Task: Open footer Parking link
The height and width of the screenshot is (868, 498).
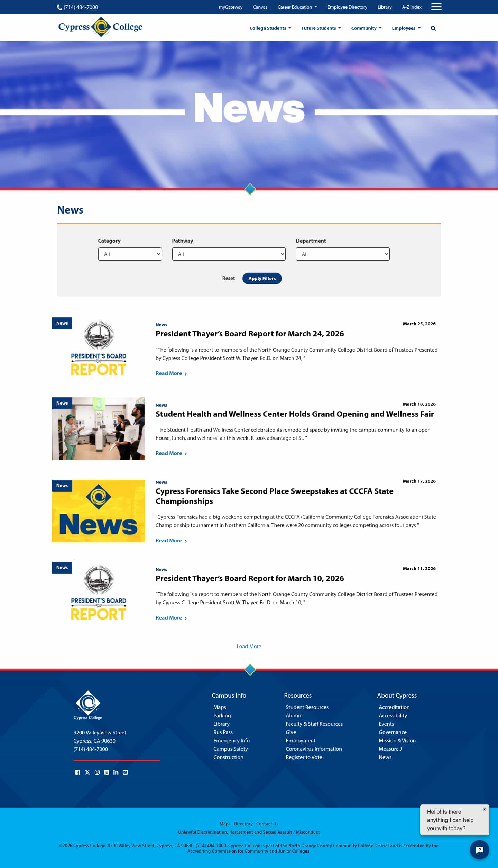Action: [222, 716]
